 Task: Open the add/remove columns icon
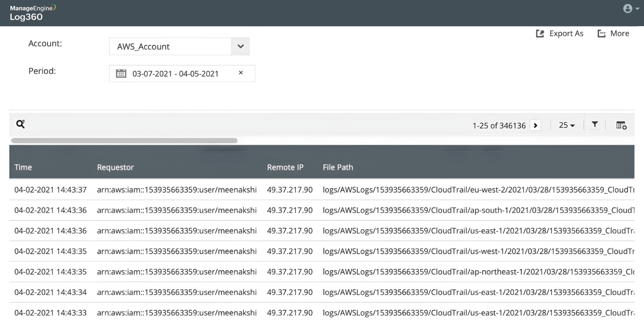(x=621, y=125)
